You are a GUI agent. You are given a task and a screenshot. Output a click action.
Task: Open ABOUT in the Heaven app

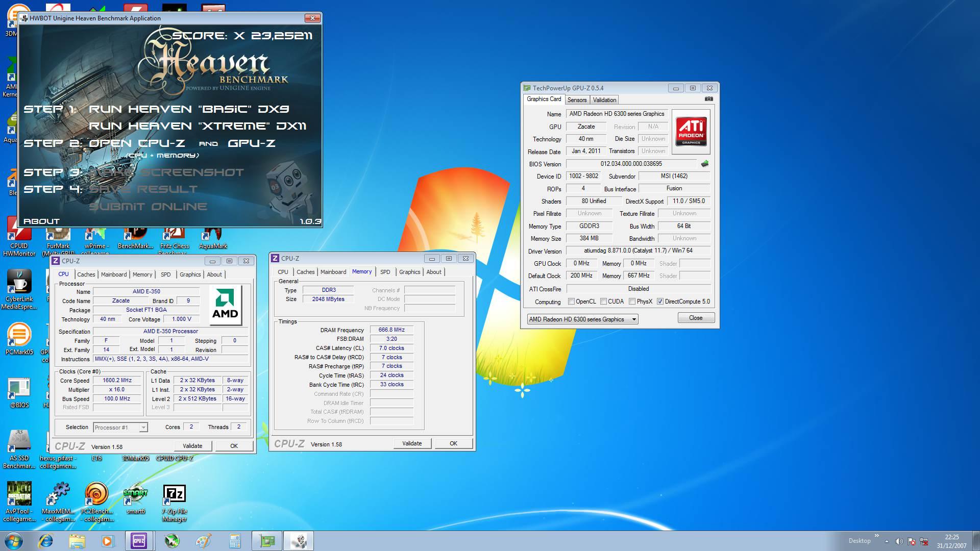pyautogui.click(x=41, y=221)
